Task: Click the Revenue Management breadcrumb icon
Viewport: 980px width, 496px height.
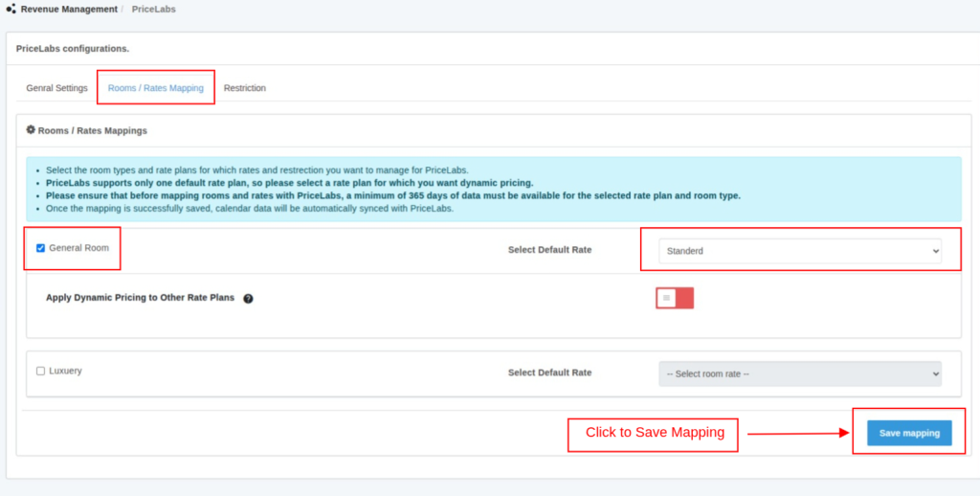Action: point(11,10)
